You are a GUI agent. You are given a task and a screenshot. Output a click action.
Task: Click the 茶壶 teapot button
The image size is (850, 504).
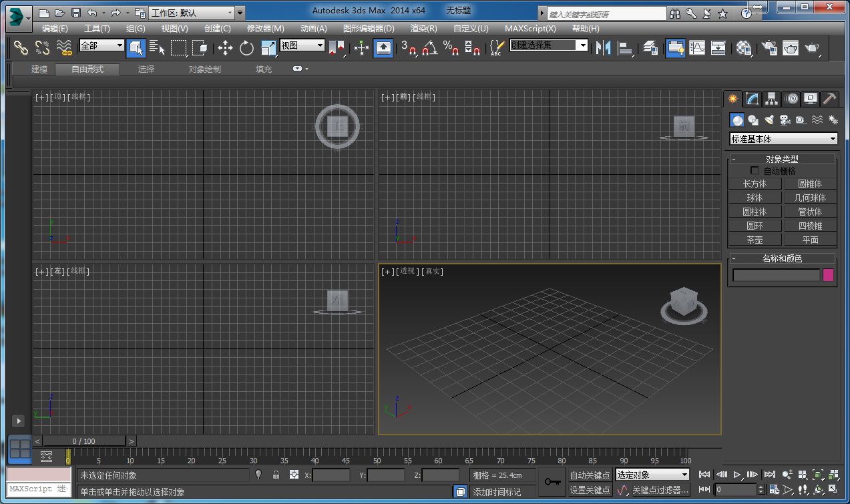[755, 240]
